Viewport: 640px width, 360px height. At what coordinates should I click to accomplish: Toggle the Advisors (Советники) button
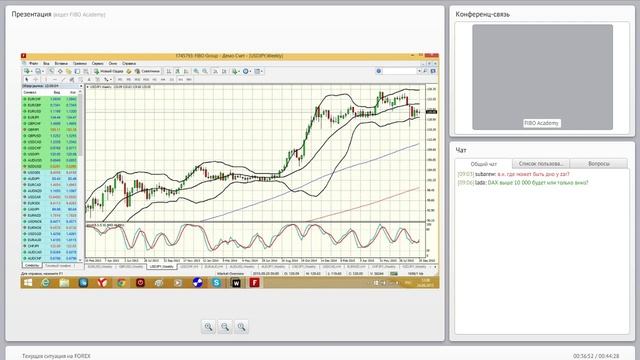click(x=147, y=71)
